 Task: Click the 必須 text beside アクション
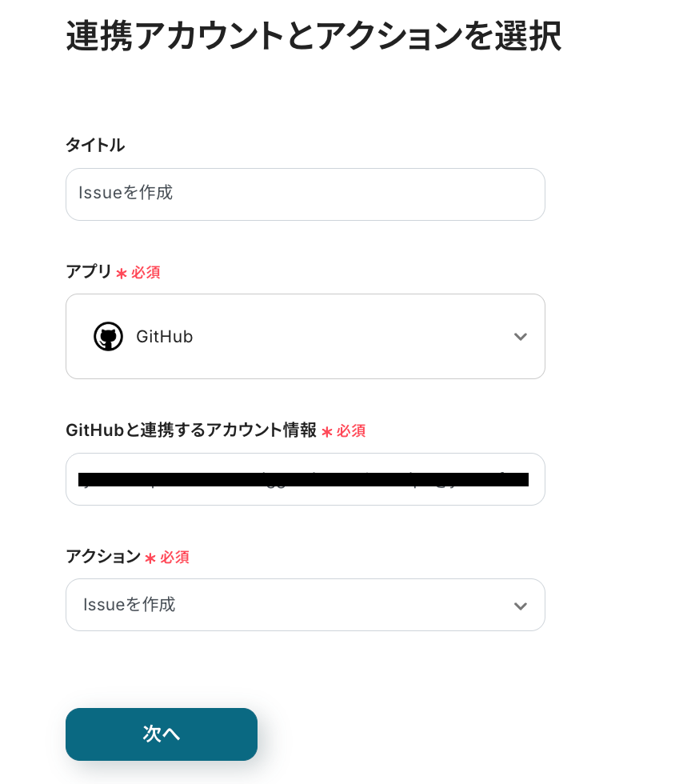174,557
